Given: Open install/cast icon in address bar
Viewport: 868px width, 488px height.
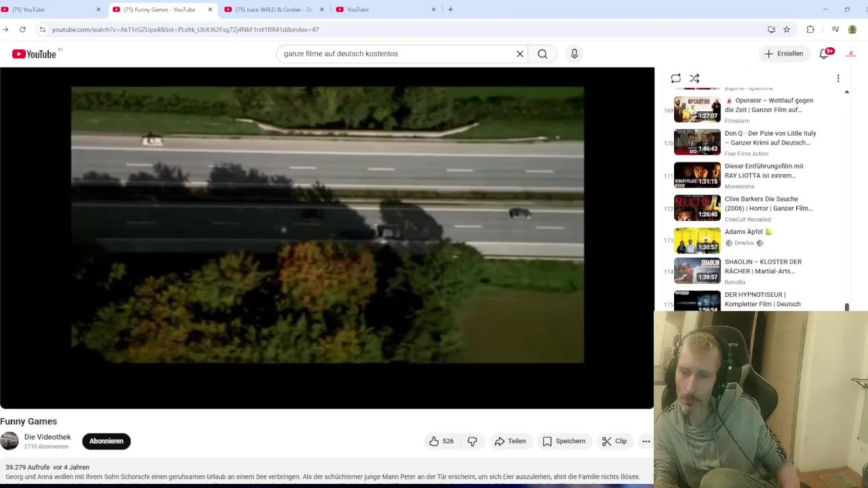Looking at the screenshot, I should click(771, 29).
